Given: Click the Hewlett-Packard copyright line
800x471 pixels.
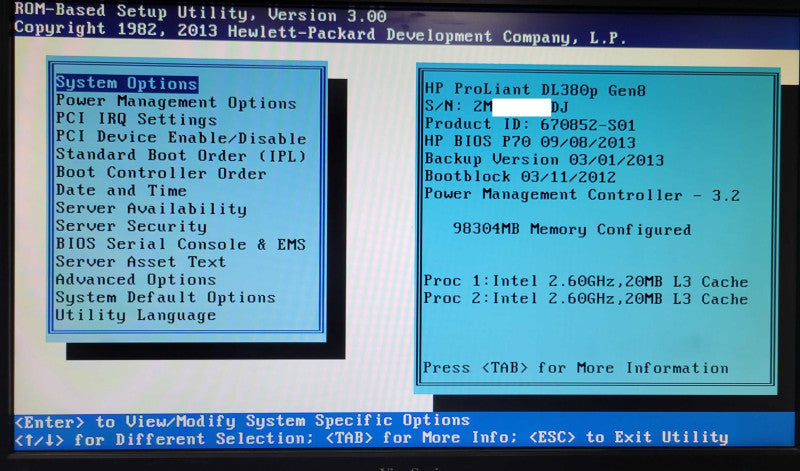Looking at the screenshot, I should pos(320,34).
